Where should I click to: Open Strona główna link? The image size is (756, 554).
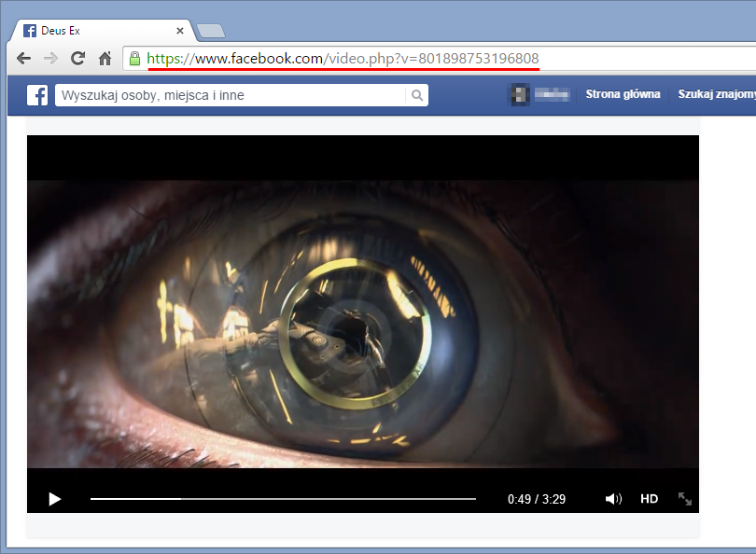click(623, 94)
